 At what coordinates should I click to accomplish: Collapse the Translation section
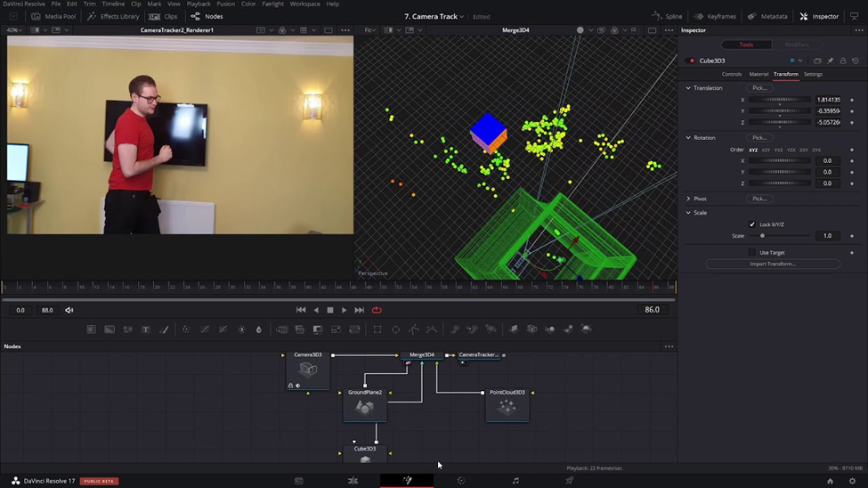689,88
